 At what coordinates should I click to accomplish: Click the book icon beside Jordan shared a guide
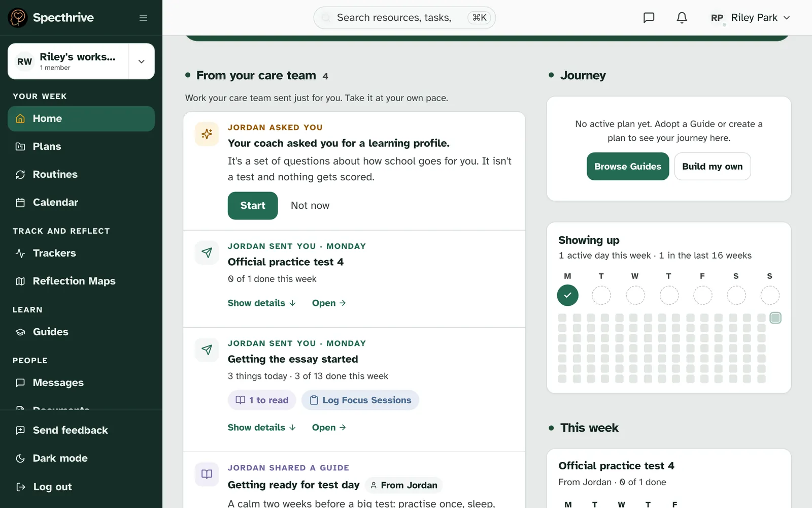pyautogui.click(x=207, y=474)
